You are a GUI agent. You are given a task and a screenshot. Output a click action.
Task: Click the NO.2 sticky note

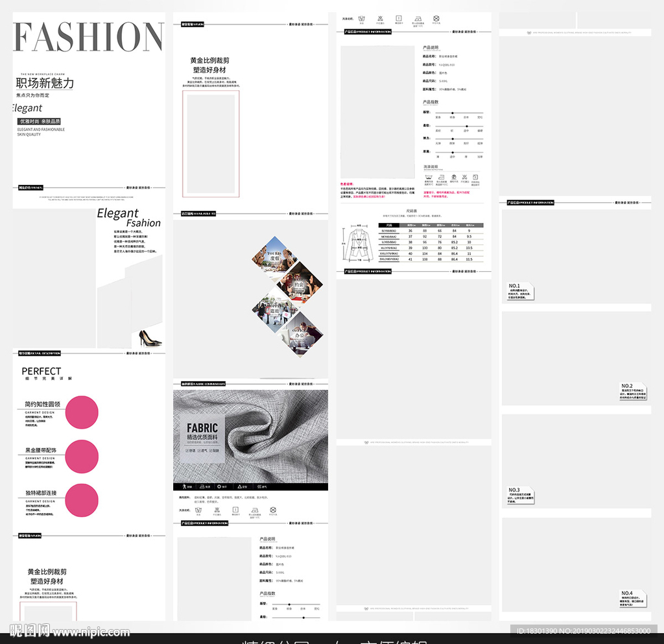pyautogui.click(x=633, y=391)
